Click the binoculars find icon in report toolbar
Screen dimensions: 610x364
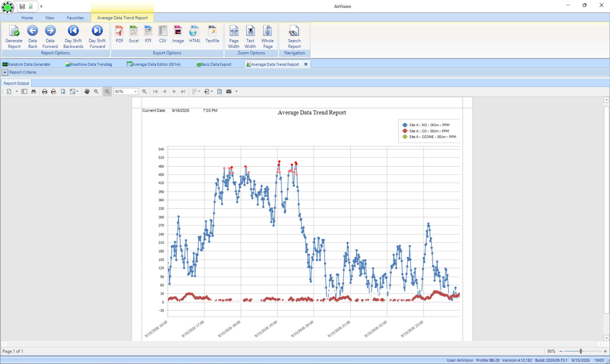(x=34, y=91)
